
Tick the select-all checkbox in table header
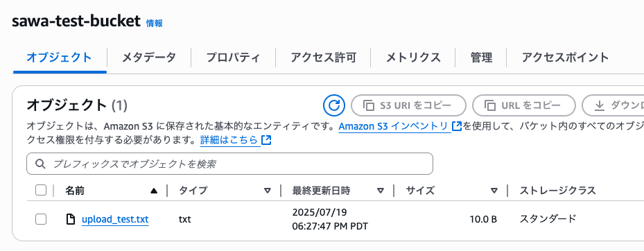(x=41, y=190)
